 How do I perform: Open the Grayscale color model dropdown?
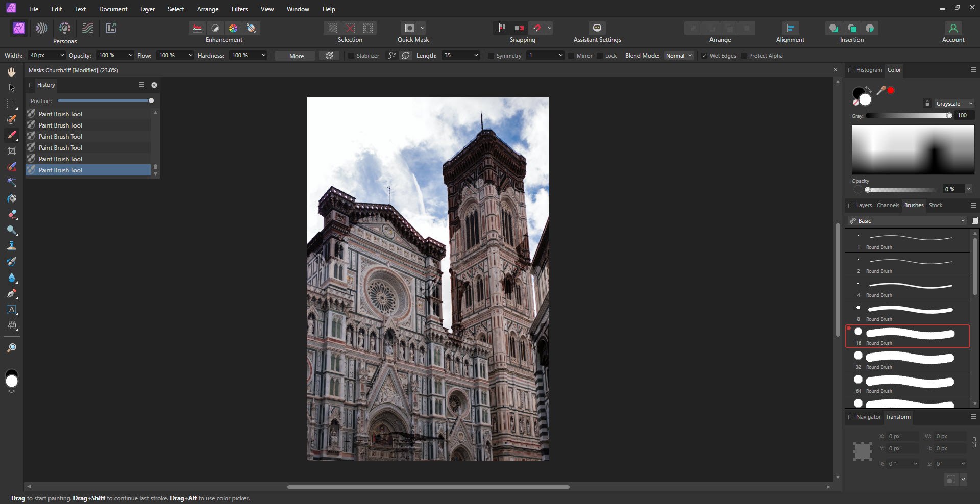(953, 104)
